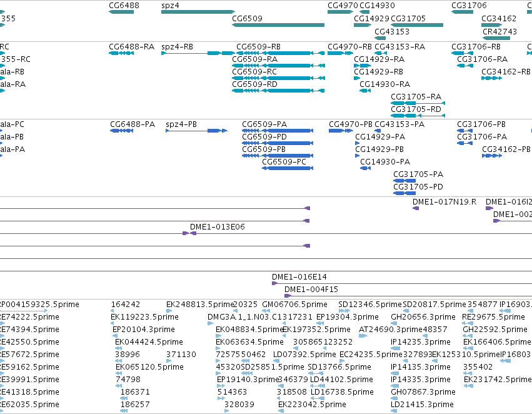532x414 pixels.
Task: Select the spz4-PB protein feature
Action: coord(196,131)
